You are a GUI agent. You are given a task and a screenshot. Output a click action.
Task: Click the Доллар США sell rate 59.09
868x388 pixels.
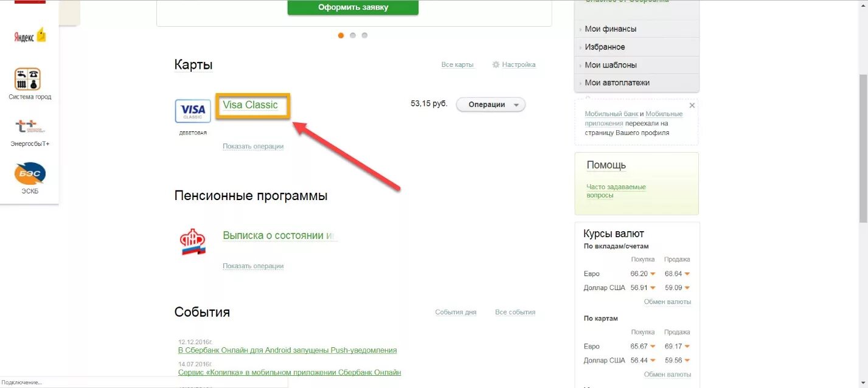tap(673, 288)
